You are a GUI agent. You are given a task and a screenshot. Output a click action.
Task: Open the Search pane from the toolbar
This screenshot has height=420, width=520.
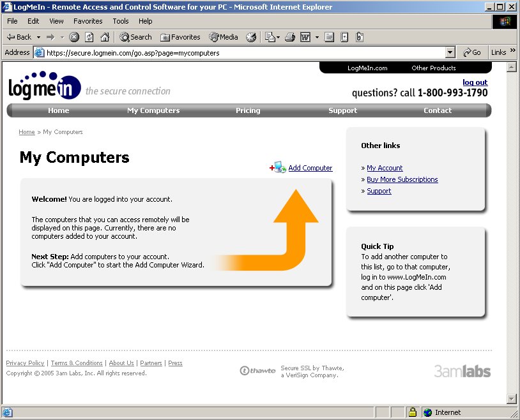(x=135, y=37)
